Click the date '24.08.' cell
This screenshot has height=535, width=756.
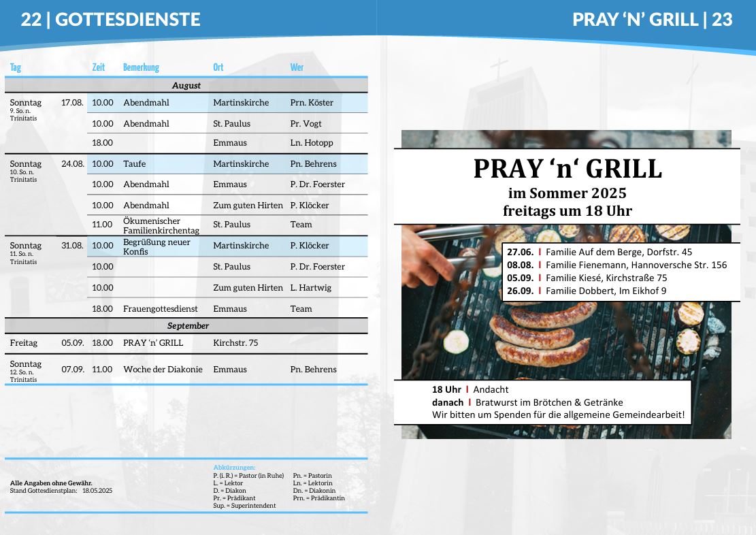pos(73,163)
